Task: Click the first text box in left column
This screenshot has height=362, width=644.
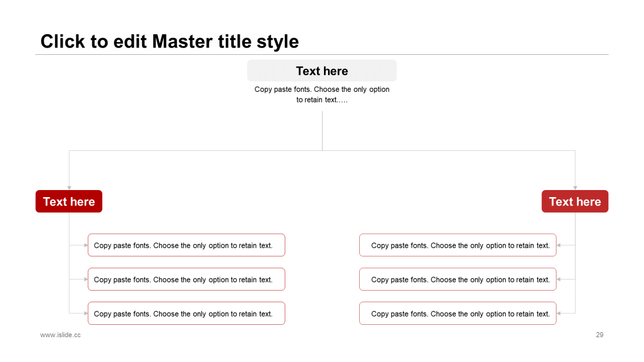Action: [186, 245]
